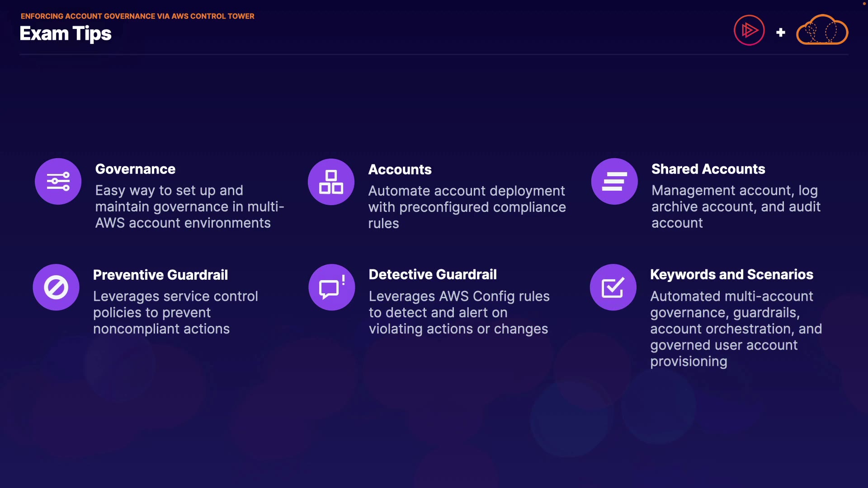Click the Preventive Guardrail prohibited icon

(56, 287)
